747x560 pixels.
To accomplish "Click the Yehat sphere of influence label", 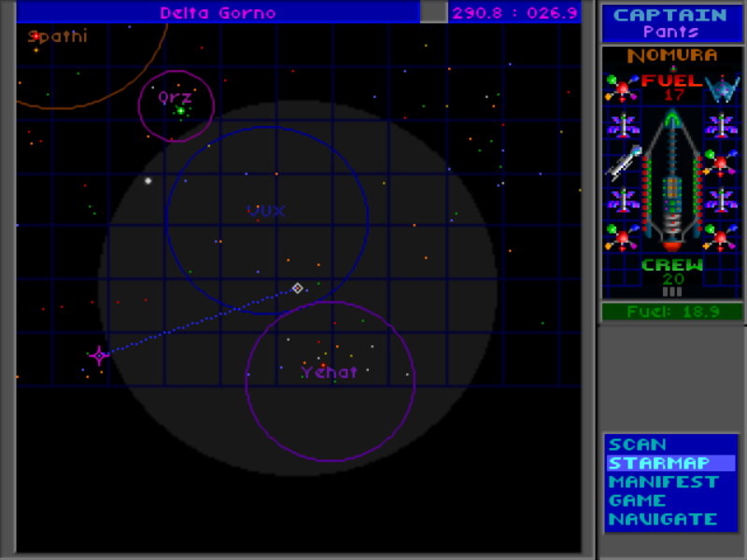I will [x=329, y=371].
